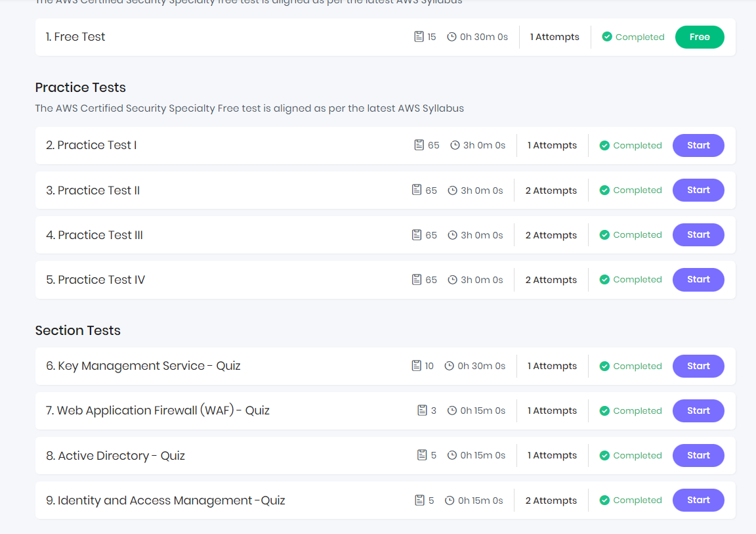The height and width of the screenshot is (534, 756).
Task: Click the question count icon for Active Directory quiz
Action: (422, 455)
